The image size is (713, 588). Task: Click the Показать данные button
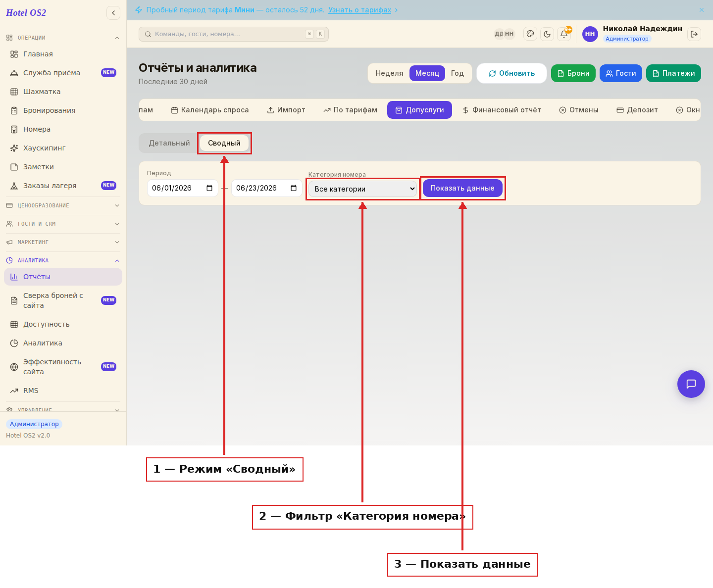pyautogui.click(x=462, y=188)
